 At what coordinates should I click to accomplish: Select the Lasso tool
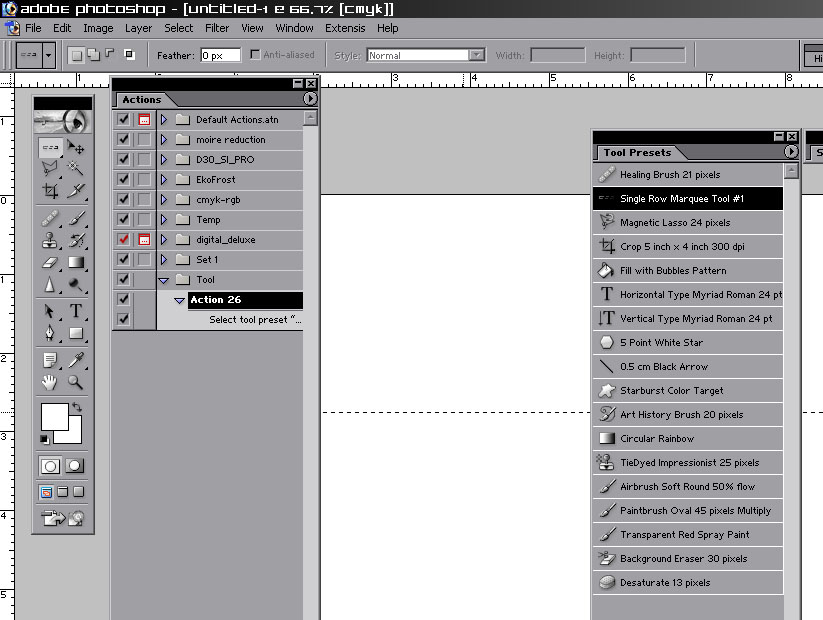50,169
